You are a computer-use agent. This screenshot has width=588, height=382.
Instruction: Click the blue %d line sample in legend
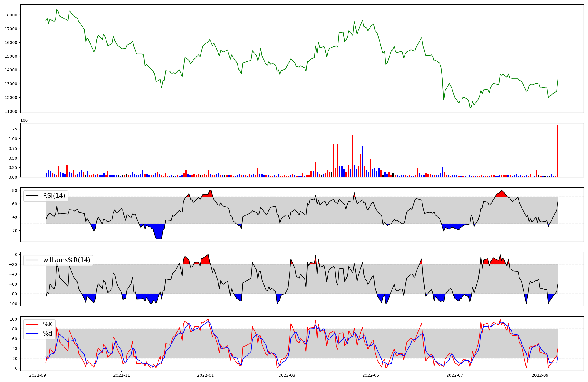(x=32, y=334)
